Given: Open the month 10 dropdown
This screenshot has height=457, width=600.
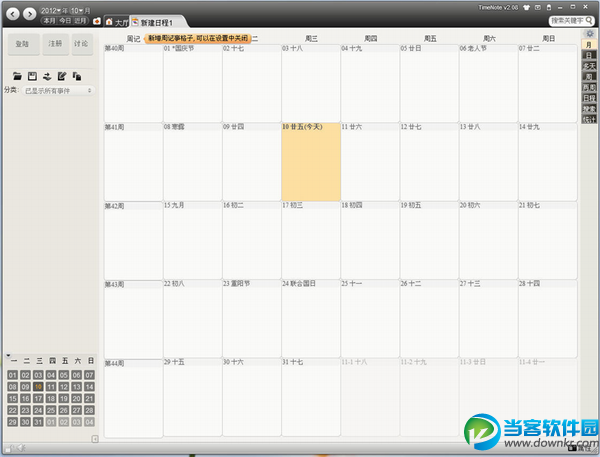Looking at the screenshot, I should pos(77,10).
